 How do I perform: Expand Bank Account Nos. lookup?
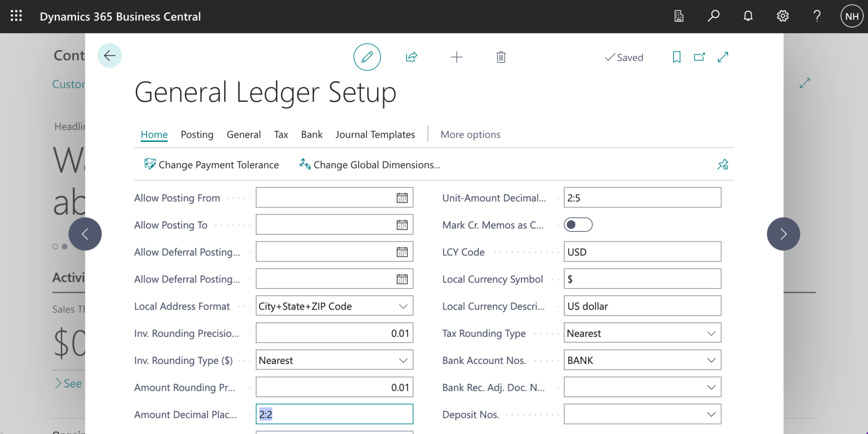click(x=711, y=360)
